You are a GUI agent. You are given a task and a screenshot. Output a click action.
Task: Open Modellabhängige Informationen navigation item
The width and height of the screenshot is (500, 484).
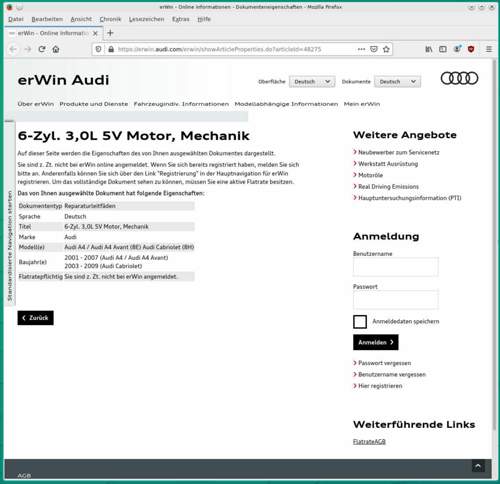286,104
